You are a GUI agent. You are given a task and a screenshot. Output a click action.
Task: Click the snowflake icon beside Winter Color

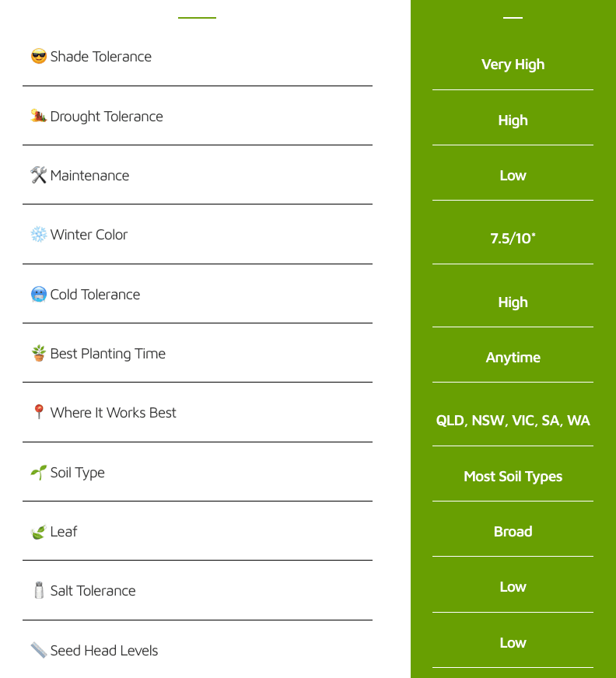point(38,235)
